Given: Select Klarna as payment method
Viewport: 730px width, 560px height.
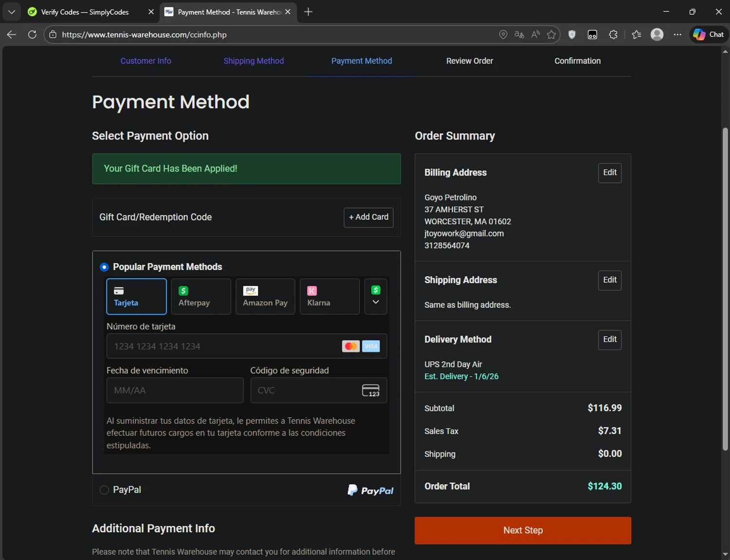Looking at the screenshot, I should coord(329,296).
